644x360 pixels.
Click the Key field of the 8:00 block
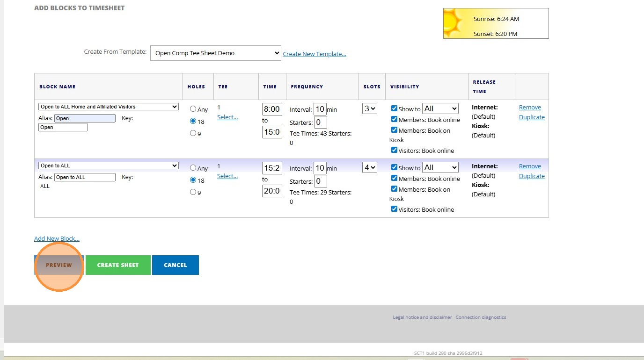tap(63, 127)
